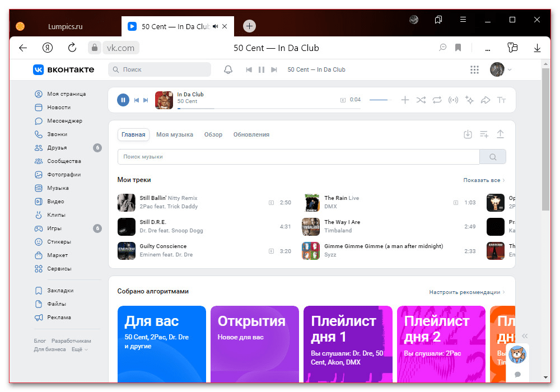Focus the Поиск музыки input field
Screen dimensions: 560x392
pyautogui.click(x=298, y=157)
